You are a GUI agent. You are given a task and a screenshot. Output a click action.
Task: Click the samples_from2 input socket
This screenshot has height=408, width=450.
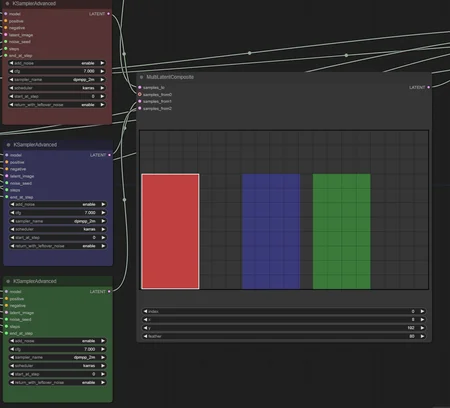point(140,108)
